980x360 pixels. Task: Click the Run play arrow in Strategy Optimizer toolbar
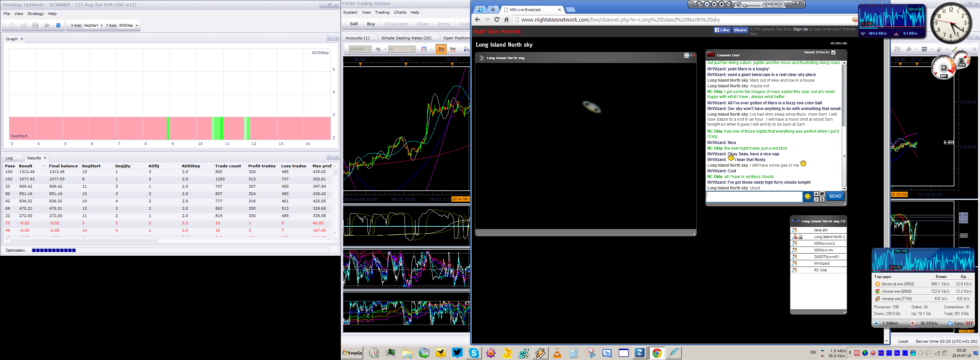[x=47, y=26]
